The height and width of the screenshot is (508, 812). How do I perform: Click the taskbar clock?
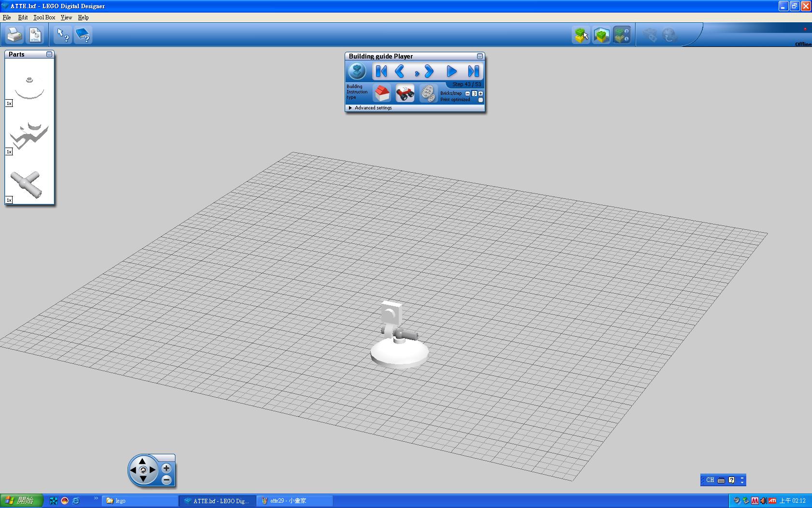(793, 501)
